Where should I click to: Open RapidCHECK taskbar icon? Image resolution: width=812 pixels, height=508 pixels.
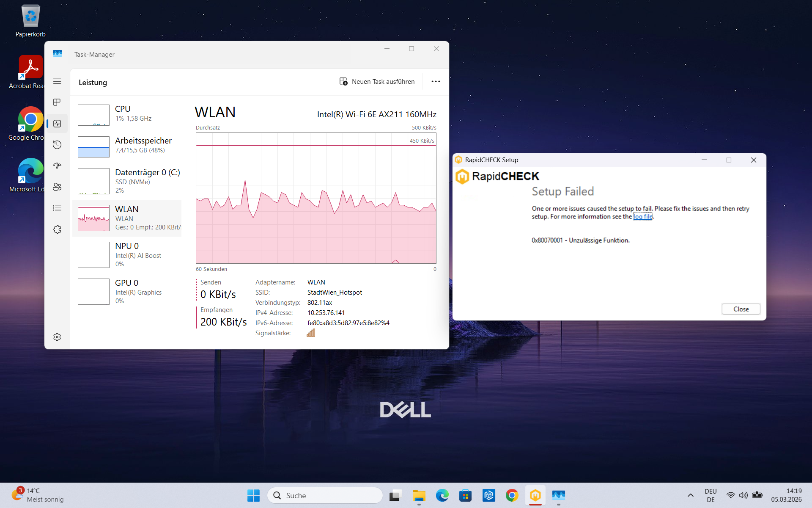535,495
